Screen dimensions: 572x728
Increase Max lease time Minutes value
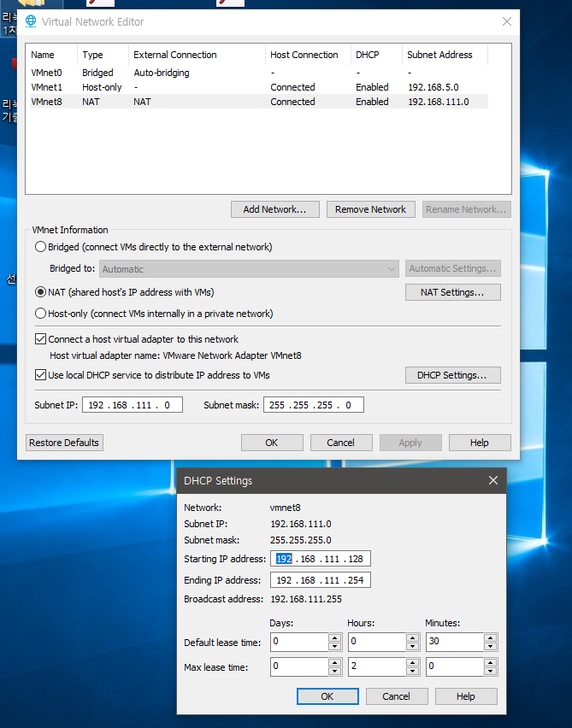pos(490,662)
